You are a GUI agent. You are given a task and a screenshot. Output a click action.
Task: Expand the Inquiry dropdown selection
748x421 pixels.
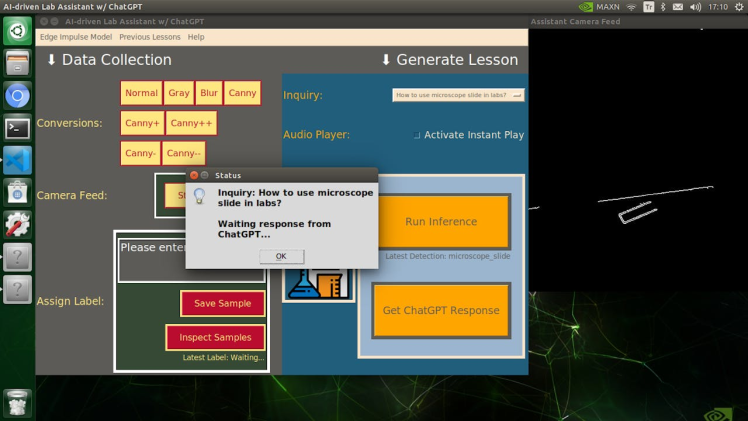[518, 95]
